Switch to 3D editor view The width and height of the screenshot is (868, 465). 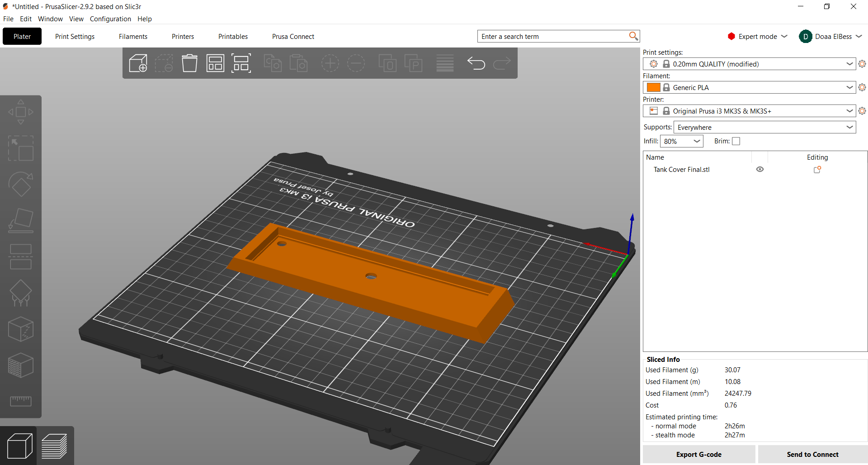point(19,446)
